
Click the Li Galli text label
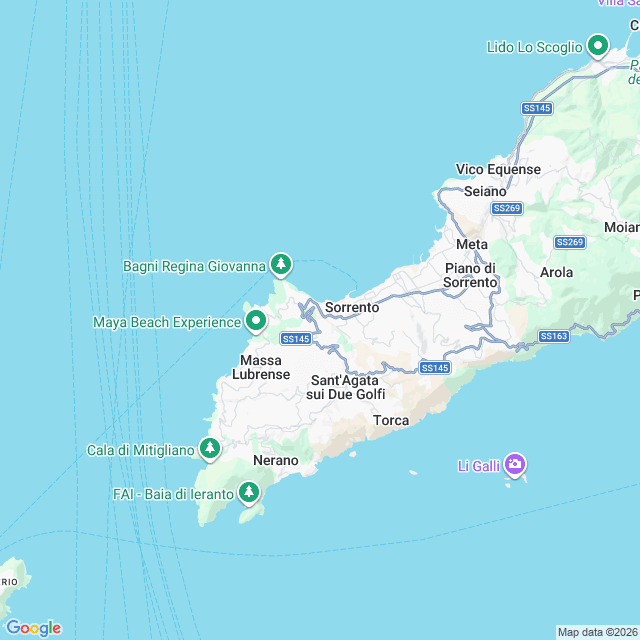click(x=478, y=466)
